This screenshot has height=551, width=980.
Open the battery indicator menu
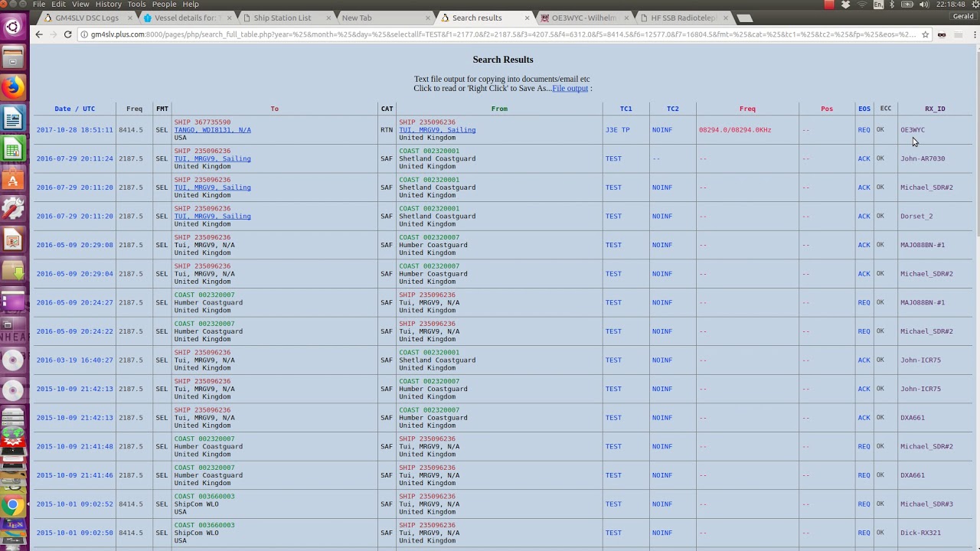point(907,5)
